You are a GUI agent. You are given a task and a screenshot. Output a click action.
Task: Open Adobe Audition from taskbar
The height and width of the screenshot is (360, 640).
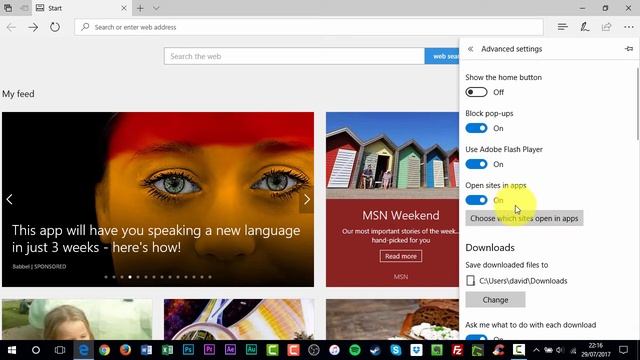click(x=251, y=350)
